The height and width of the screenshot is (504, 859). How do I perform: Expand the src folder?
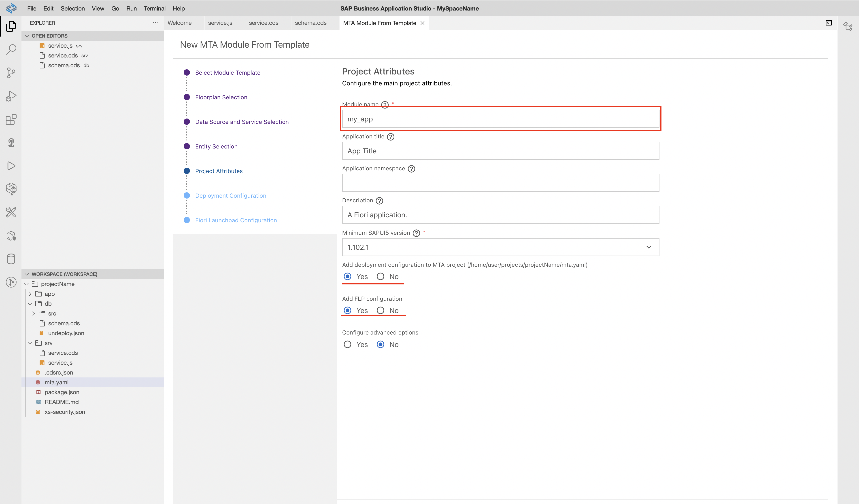coord(33,313)
